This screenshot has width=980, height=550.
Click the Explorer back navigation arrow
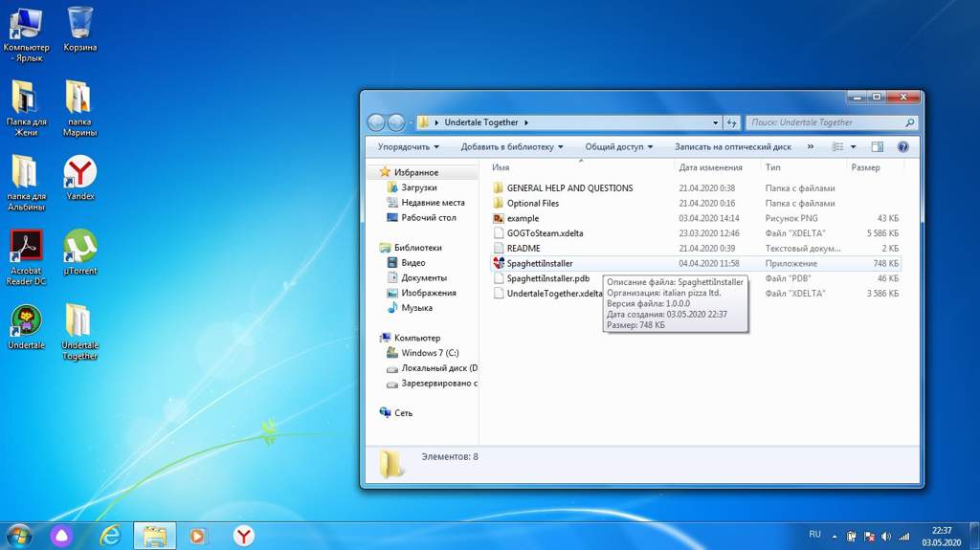(375, 122)
